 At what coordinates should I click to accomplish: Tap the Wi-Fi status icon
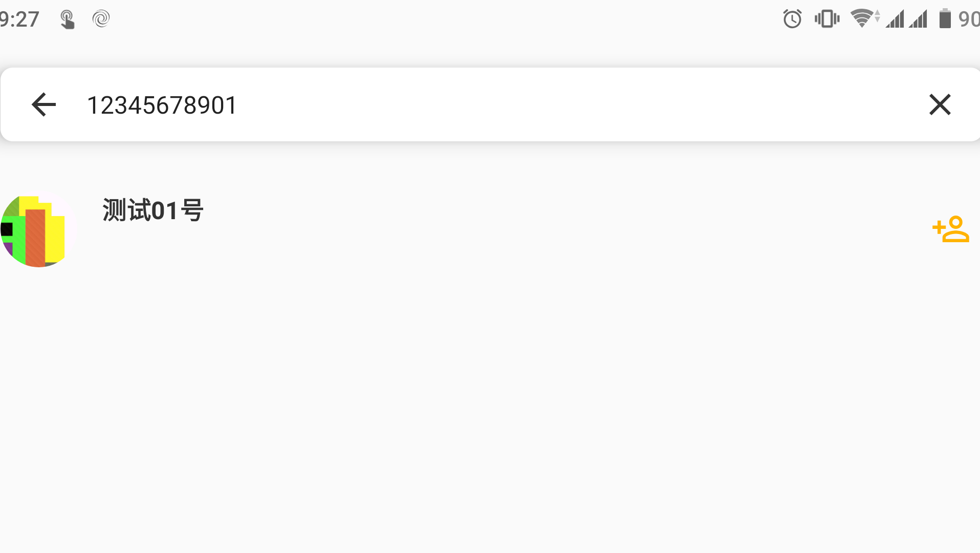pyautogui.click(x=861, y=19)
